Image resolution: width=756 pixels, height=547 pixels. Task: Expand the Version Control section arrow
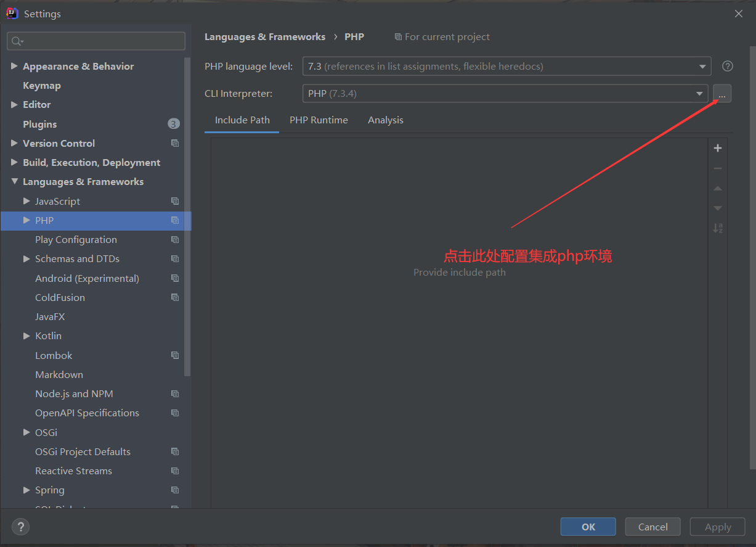14,143
